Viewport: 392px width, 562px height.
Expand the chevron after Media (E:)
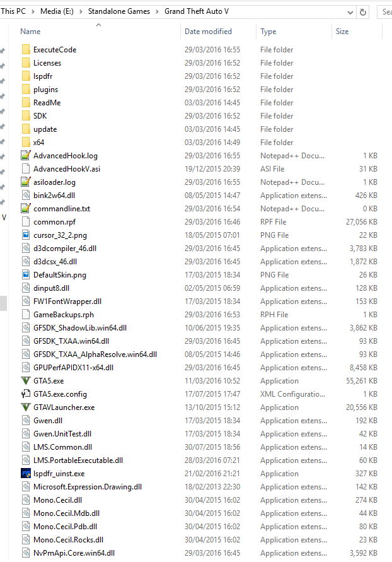pos(81,11)
